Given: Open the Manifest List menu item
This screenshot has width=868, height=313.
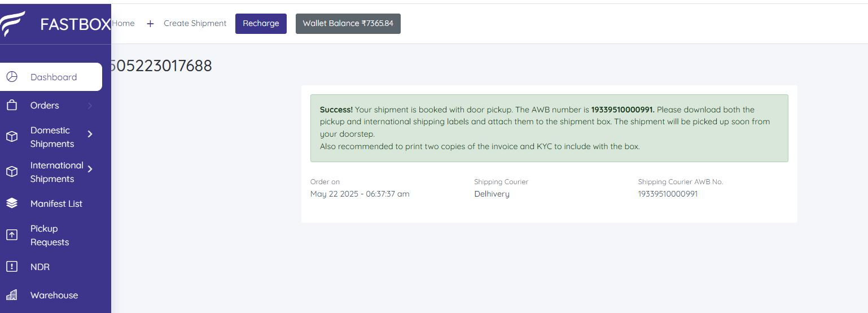Looking at the screenshot, I should click(x=56, y=203).
